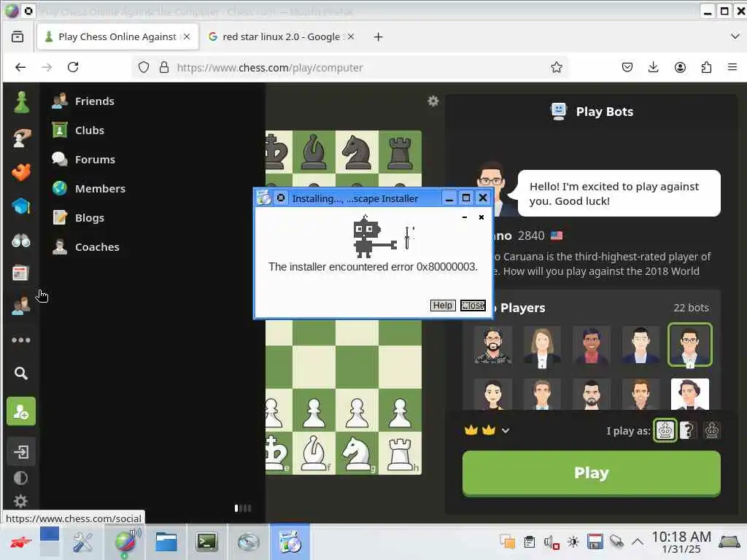Open Blogs in social menu

click(79, 217)
